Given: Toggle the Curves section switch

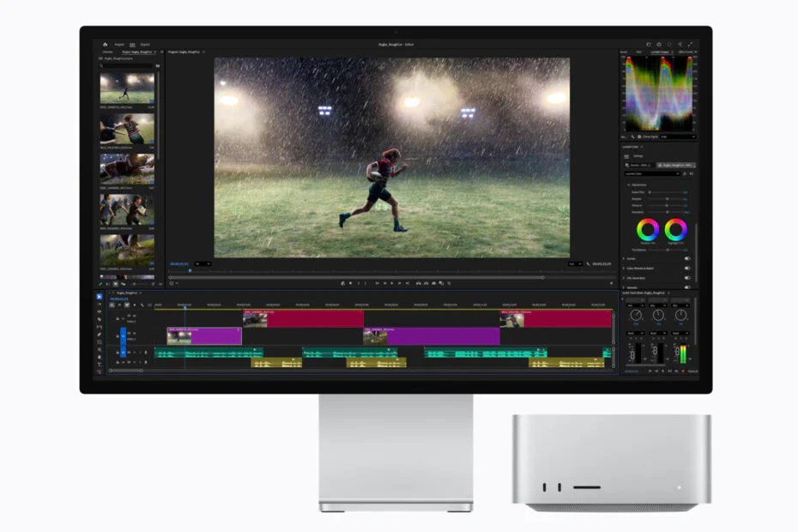Looking at the screenshot, I should pos(687,258).
